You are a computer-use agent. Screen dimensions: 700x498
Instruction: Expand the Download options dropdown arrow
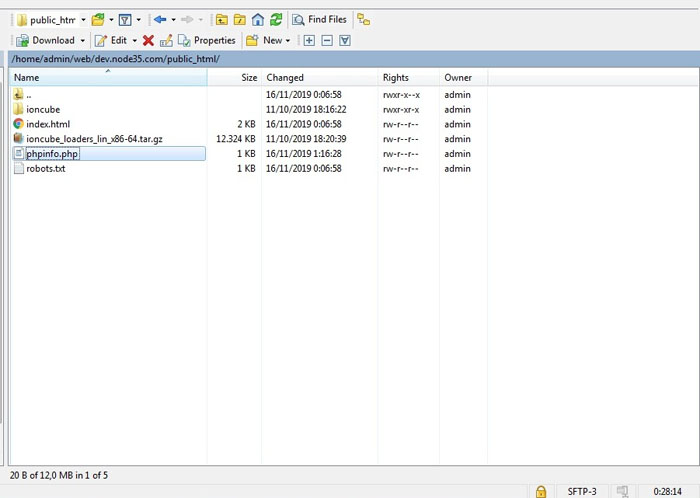pyautogui.click(x=83, y=41)
